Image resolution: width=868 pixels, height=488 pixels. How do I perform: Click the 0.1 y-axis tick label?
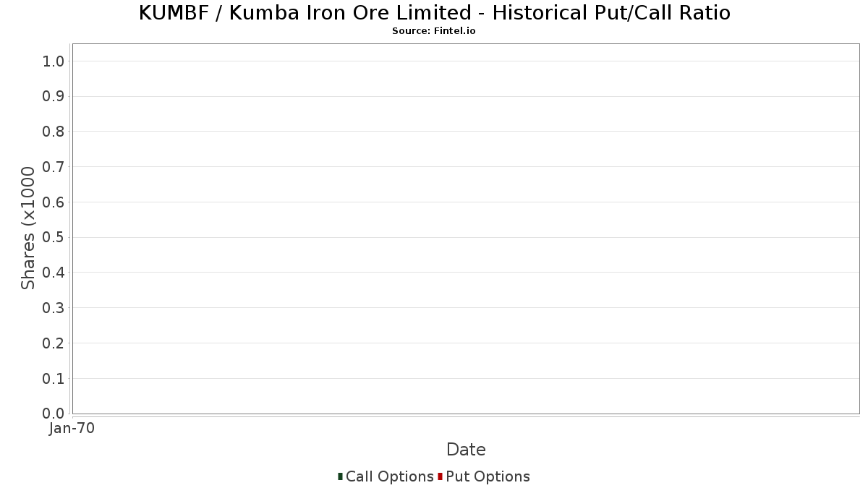54,379
